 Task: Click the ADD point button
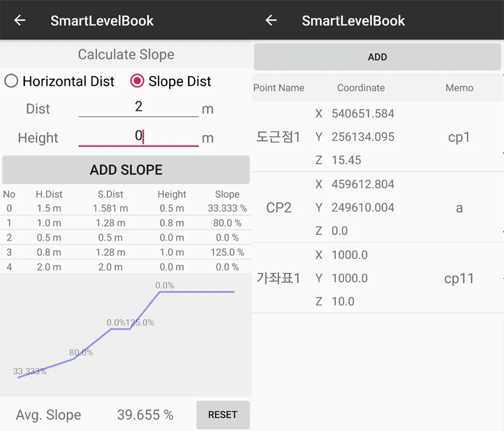(377, 57)
